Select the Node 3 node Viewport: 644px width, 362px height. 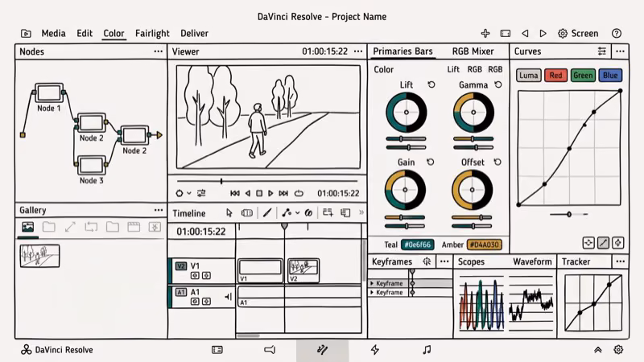[91, 165]
